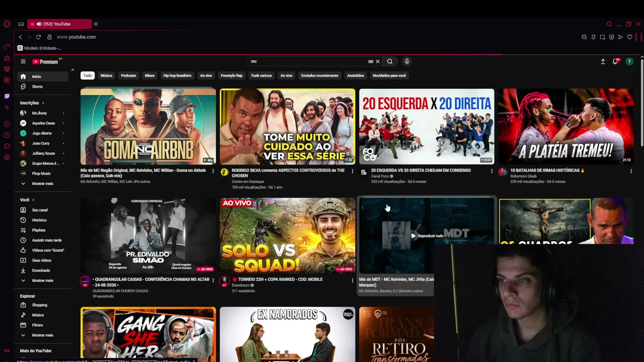Select the Podcasts filter chip

click(128, 75)
